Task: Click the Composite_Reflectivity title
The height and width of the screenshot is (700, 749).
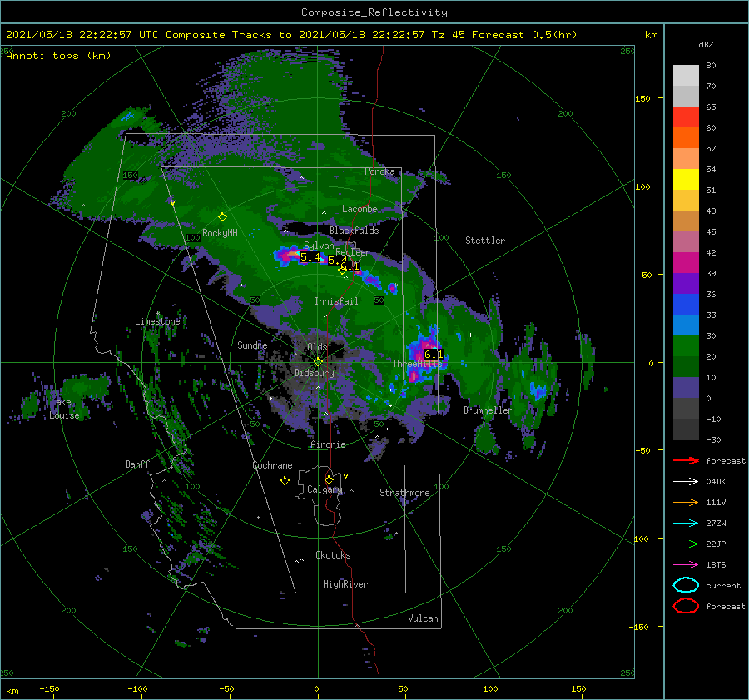Action: 374,12
